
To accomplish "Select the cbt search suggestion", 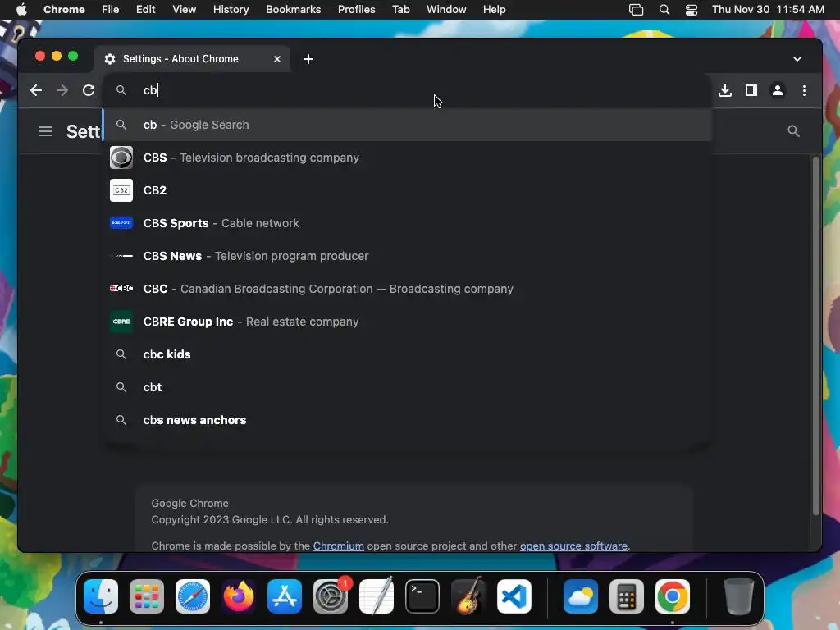I will (407, 387).
